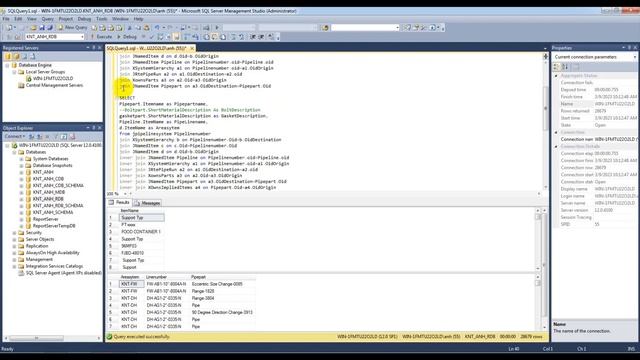Screen dimensions: 640x360
Task: Select SQL Server Agent node
Action: [63, 273]
